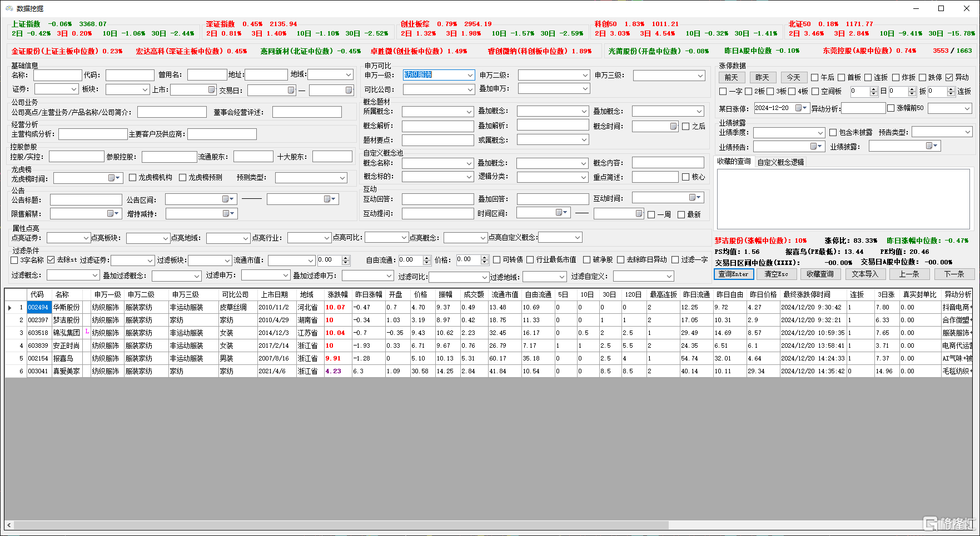
Task: Open the 业绩季度 dropdown
Action: tap(820, 133)
